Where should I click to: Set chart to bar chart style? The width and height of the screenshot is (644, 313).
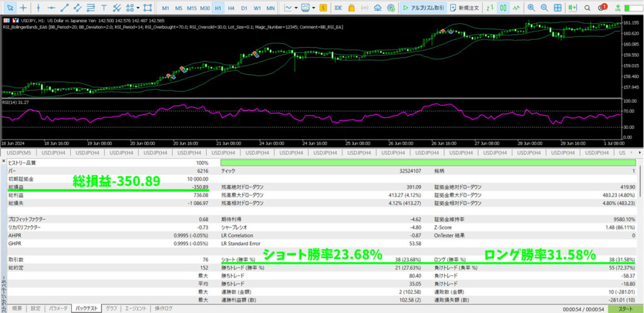489,8
